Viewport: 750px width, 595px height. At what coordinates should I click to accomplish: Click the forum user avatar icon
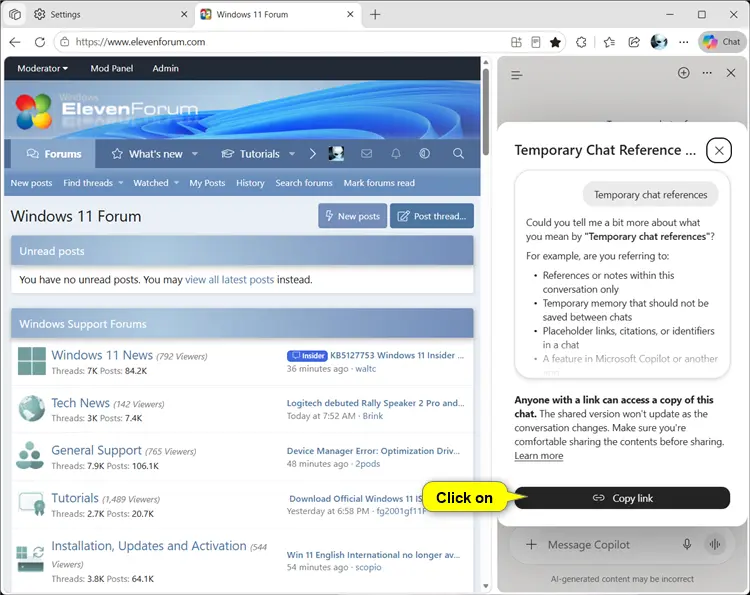[x=336, y=154]
